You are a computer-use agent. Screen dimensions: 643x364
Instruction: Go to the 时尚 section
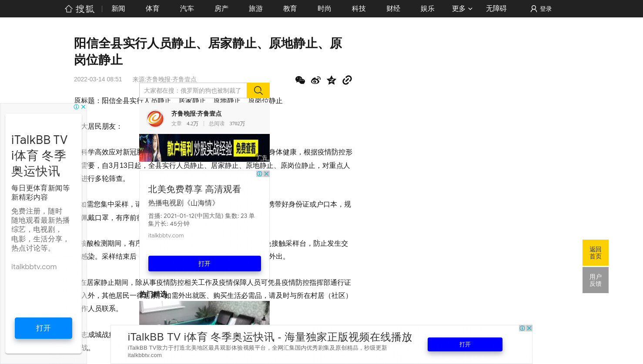coord(325,9)
